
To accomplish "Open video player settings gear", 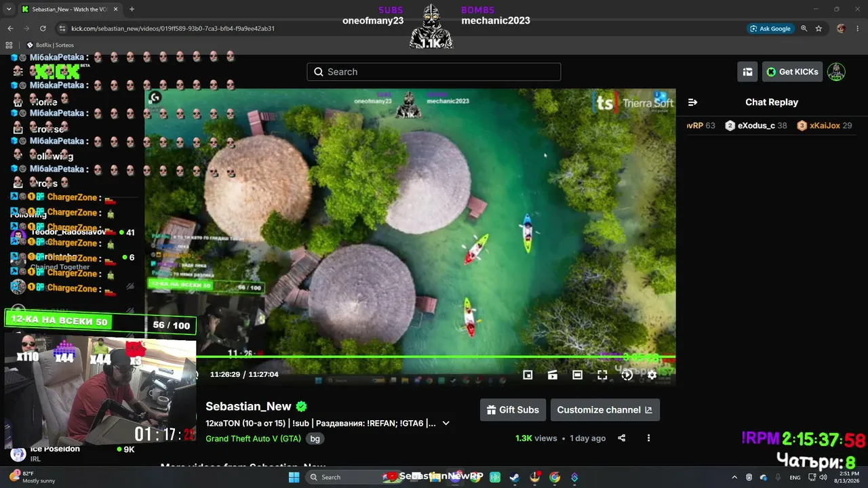I will 652,375.
